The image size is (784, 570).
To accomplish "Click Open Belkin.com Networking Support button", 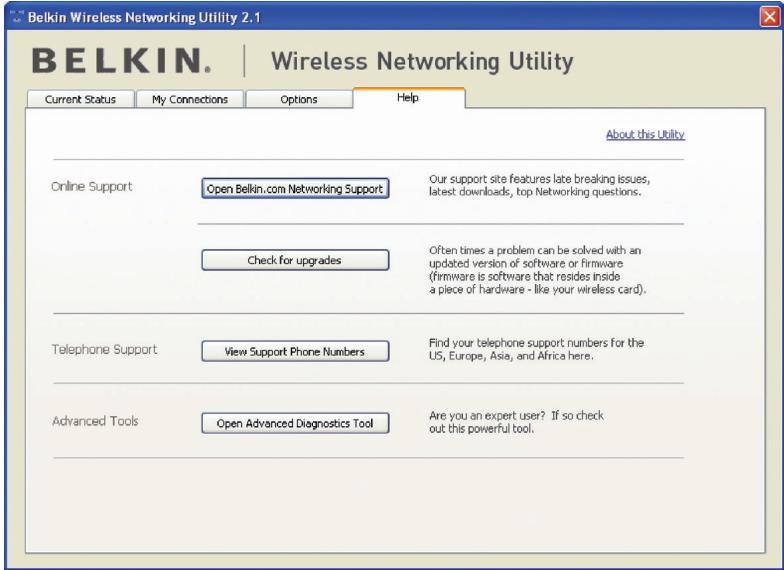I will (x=295, y=188).
